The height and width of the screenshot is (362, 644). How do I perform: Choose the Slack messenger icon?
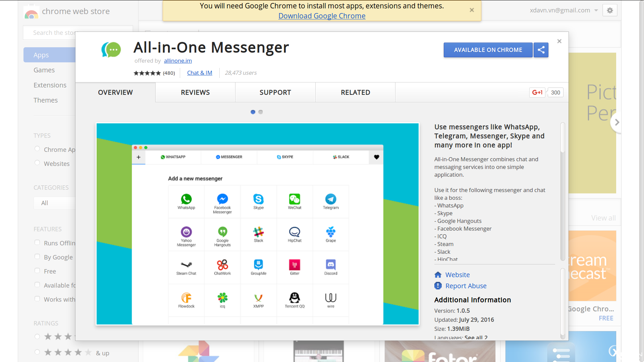click(258, 232)
